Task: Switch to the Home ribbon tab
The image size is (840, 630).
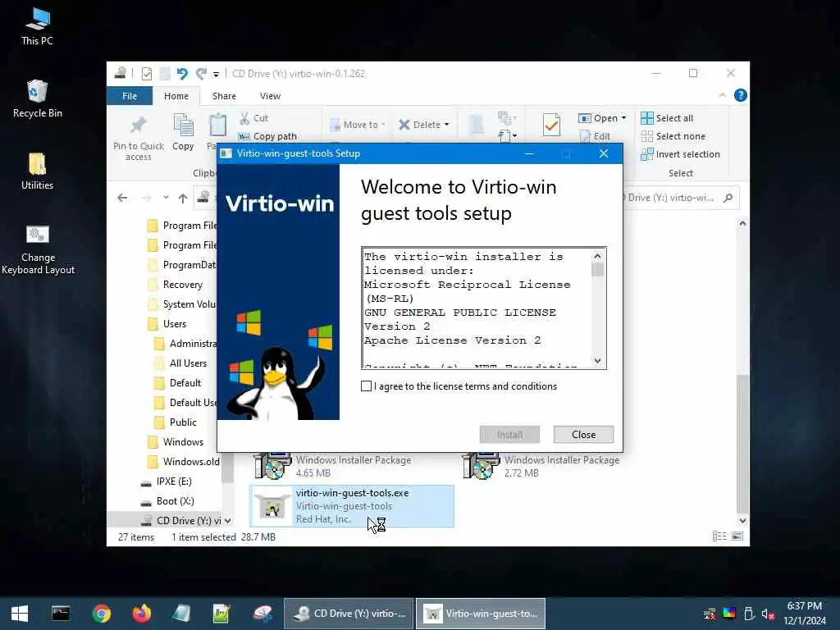Action: (176, 96)
